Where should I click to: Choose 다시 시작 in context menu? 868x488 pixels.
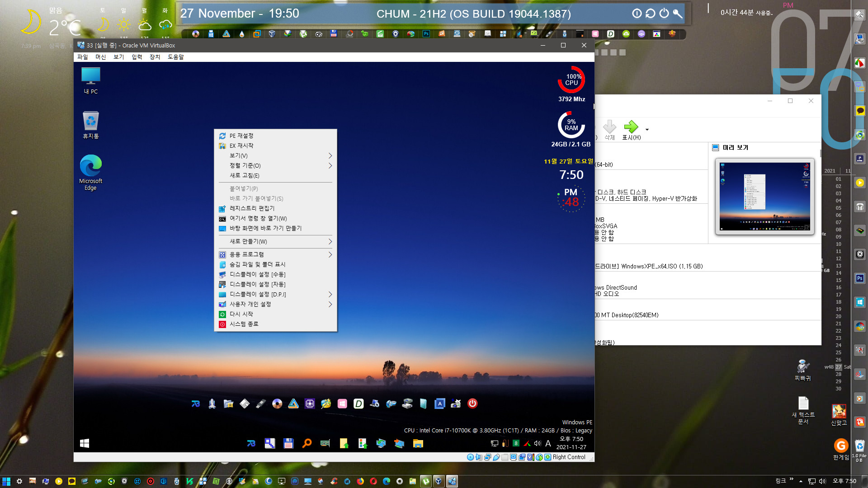[275, 314]
